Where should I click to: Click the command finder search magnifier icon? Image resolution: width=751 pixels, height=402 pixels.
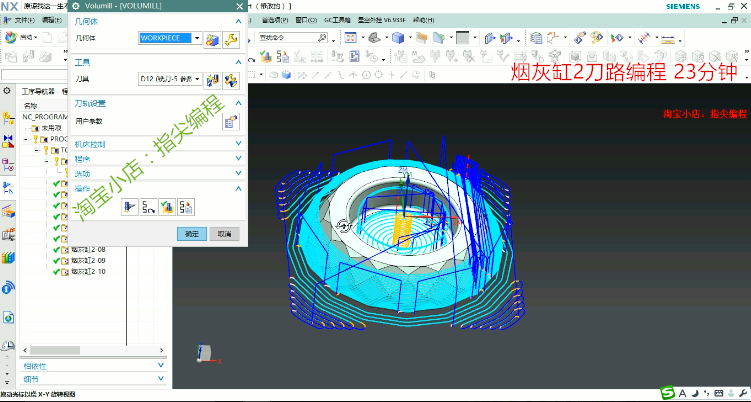coord(322,37)
